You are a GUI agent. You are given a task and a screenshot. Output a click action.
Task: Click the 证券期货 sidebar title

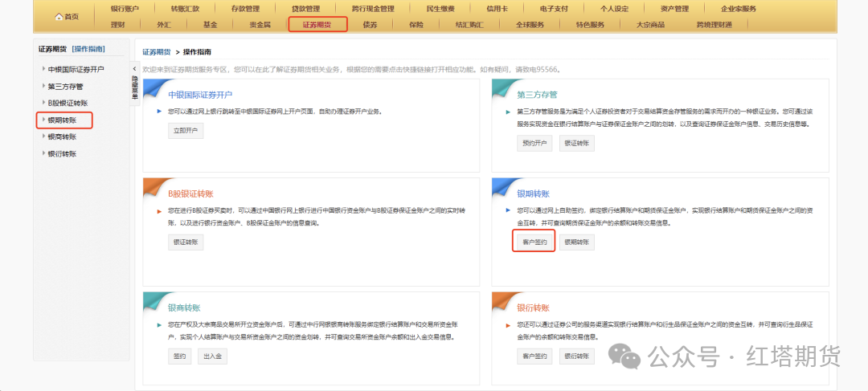52,49
